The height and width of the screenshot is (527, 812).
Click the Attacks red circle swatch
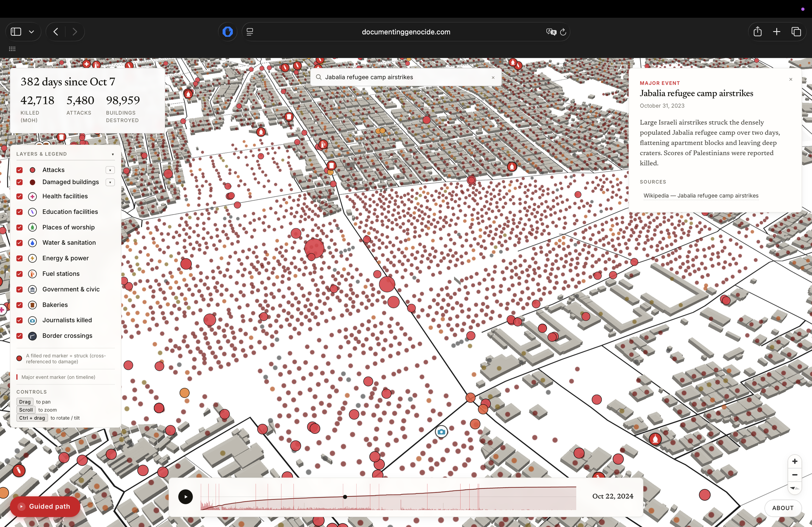[x=32, y=170]
